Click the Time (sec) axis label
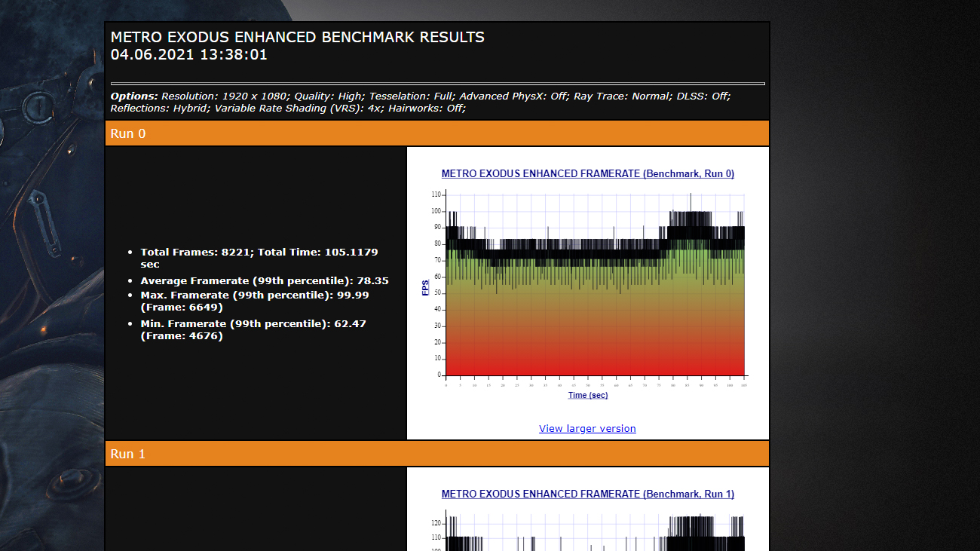Screen dimensions: 980x551 [588, 395]
